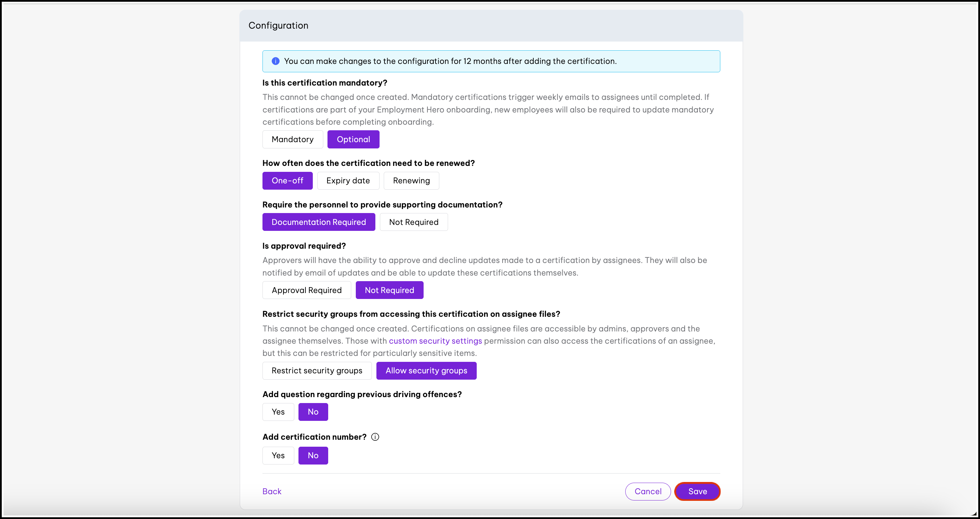Select the Mandatory certification option
Image resolution: width=980 pixels, height=519 pixels.
click(293, 139)
